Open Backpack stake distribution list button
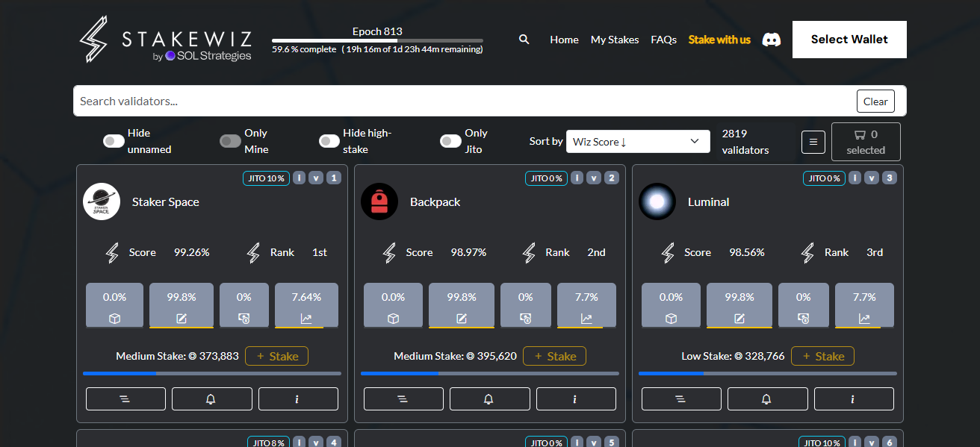This screenshot has width=980, height=447. 403,399
